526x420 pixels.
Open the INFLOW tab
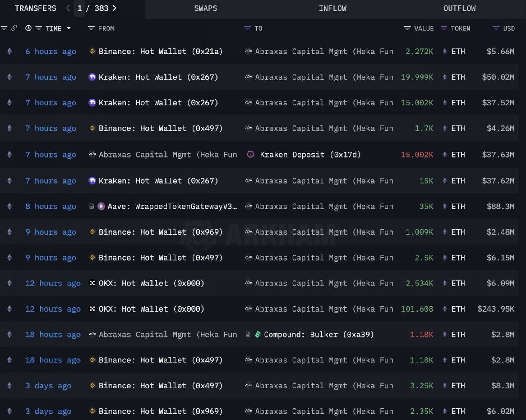click(x=332, y=8)
